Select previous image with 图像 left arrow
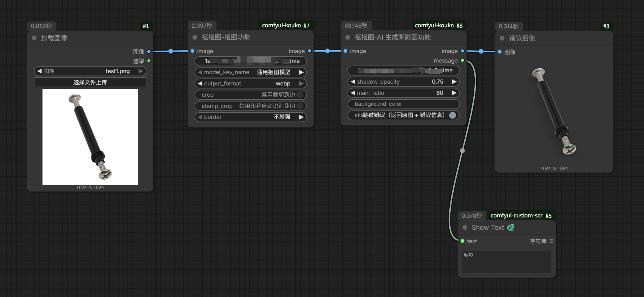644x297 pixels. [x=39, y=71]
